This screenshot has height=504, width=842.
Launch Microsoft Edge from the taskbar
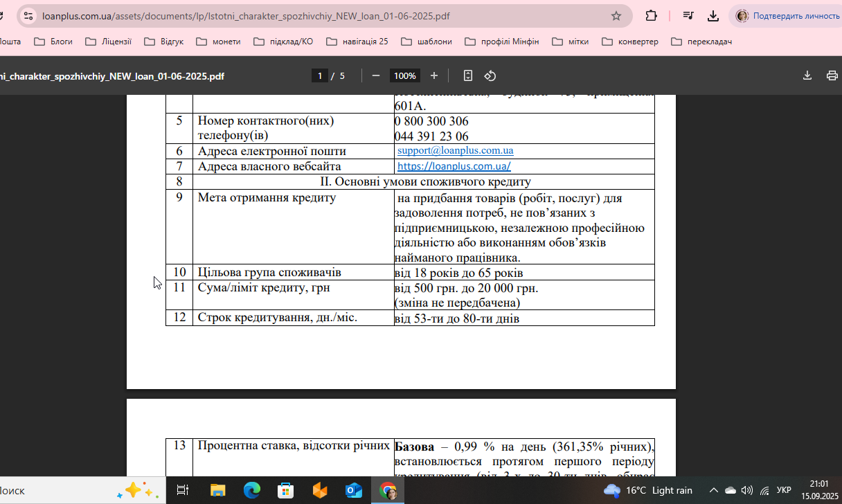pyautogui.click(x=251, y=491)
